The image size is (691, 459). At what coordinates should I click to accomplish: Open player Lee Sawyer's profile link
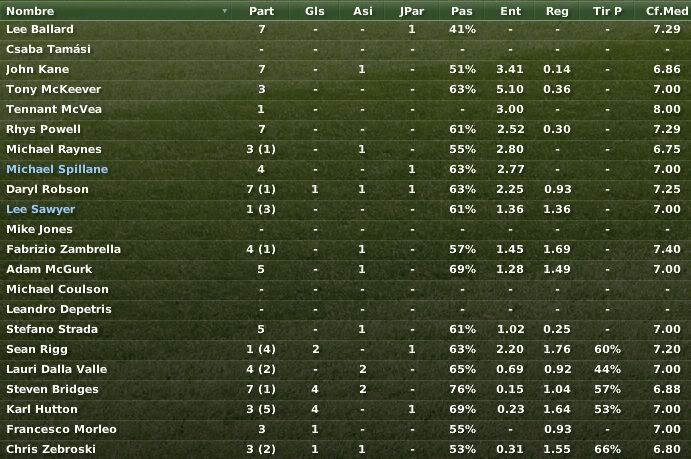[x=41, y=209]
